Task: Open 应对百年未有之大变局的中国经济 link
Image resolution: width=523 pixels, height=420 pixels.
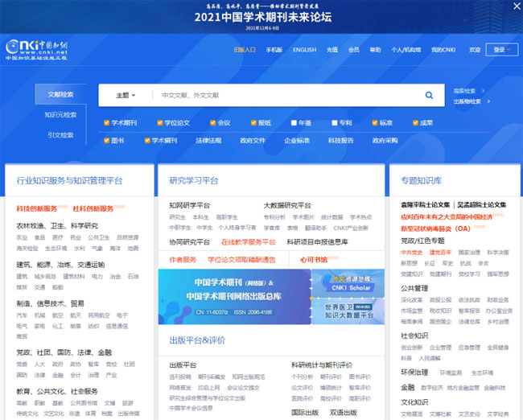Action: click(x=447, y=216)
